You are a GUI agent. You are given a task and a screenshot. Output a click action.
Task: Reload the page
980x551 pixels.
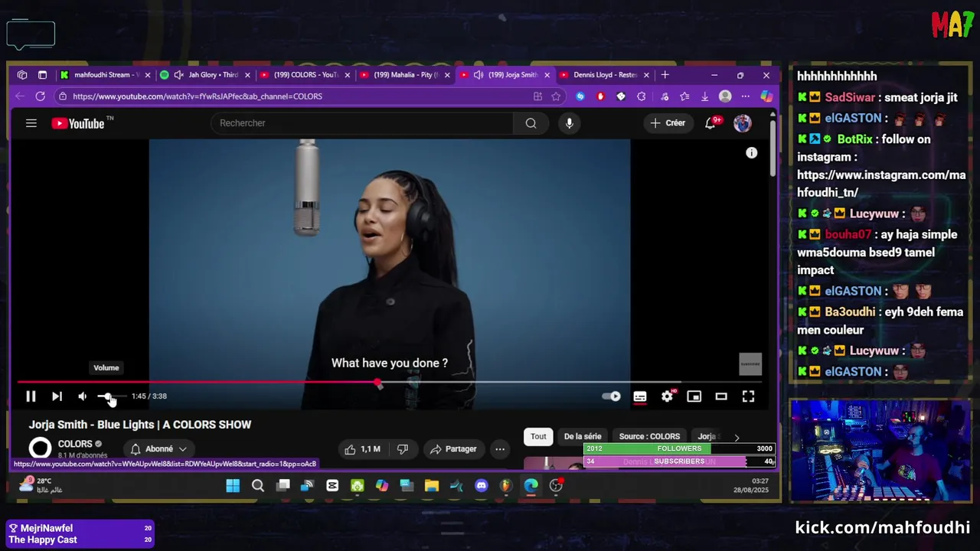point(40,96)
